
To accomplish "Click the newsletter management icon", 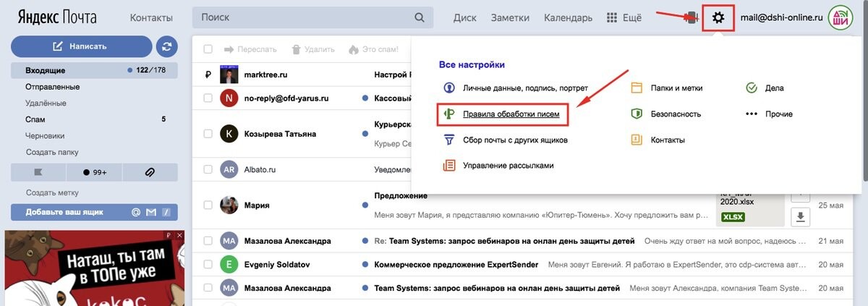I will click(449, 166).
